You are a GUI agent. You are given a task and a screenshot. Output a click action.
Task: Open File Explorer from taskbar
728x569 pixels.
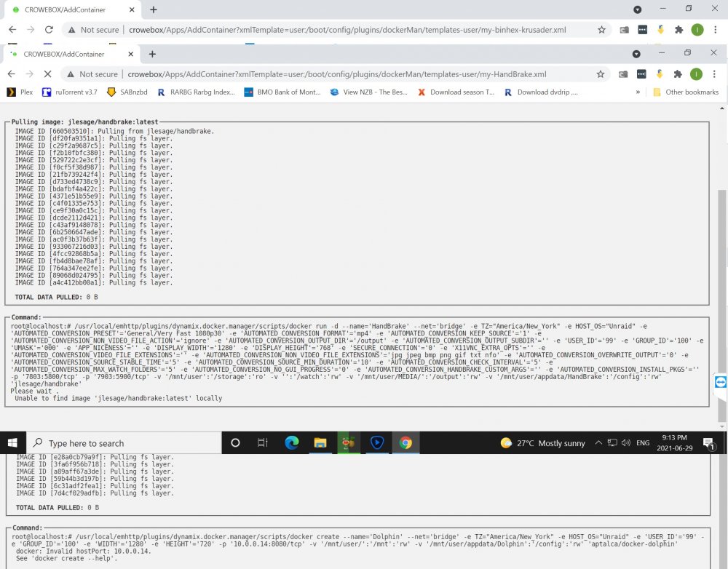click(x=320, y=443)
